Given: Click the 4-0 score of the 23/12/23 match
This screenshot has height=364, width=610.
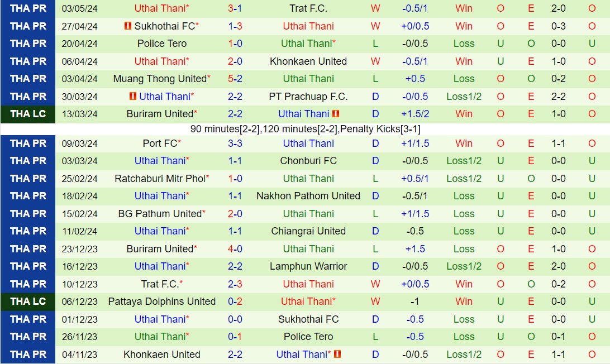Looking at the screenshot, I should (235, 249).
